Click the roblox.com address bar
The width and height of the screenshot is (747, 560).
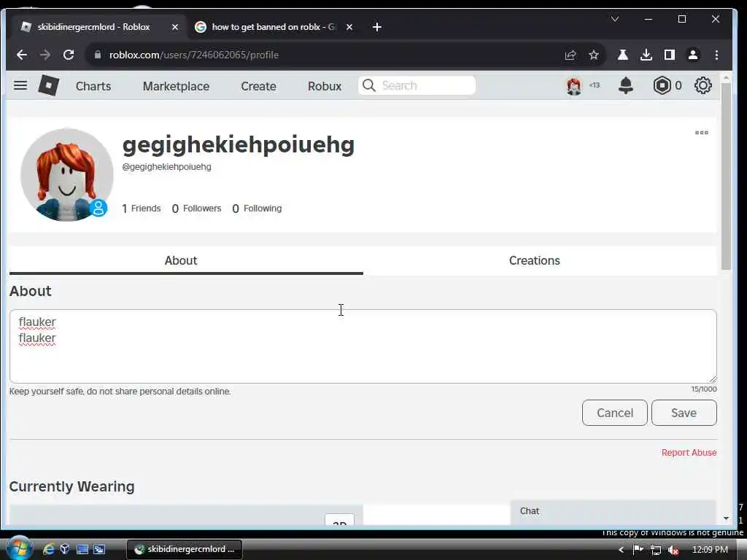point(324,55)
